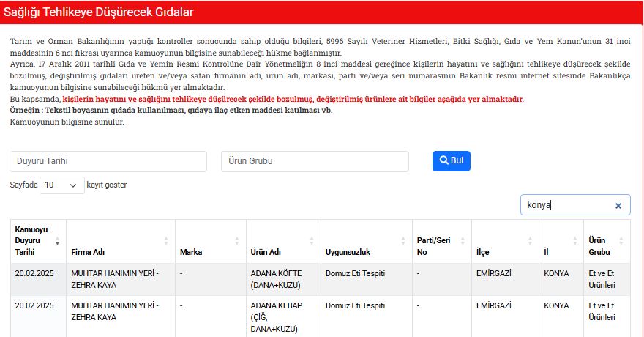Click firma name in ADANA KEBAP row
The image size is (644, 337).
point(115,311)
